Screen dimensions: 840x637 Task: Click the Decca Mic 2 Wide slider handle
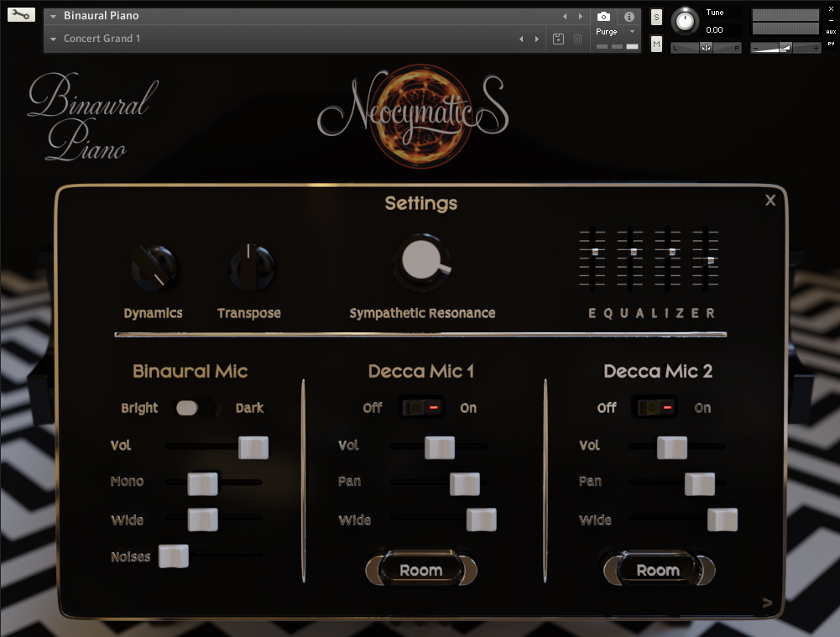[723, 520]
